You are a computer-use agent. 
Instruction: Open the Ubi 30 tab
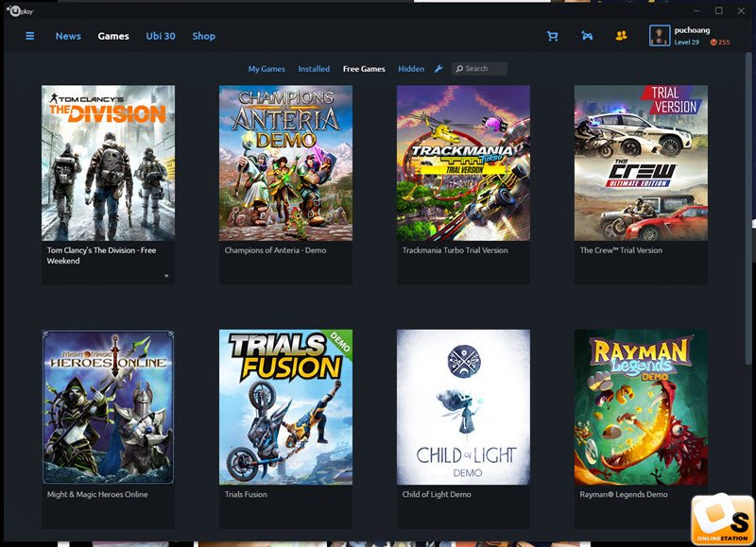pos(161,36)
